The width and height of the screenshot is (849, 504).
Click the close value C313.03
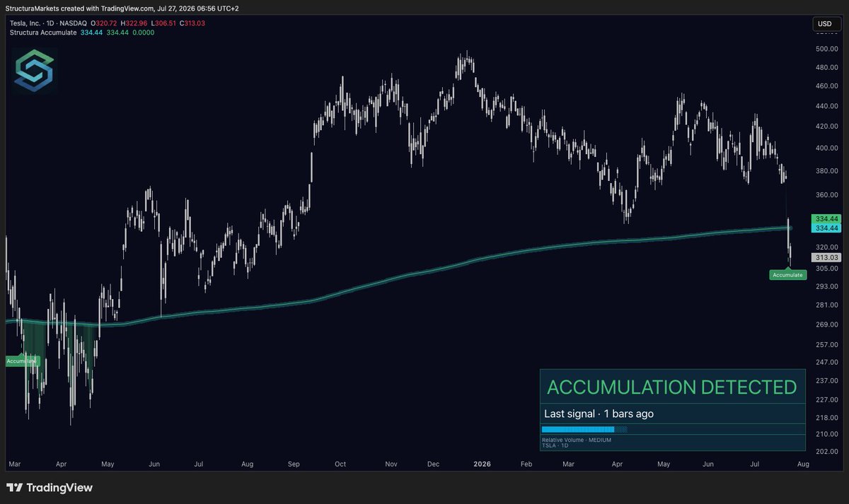pyautogui.click(x=192, y=23)
